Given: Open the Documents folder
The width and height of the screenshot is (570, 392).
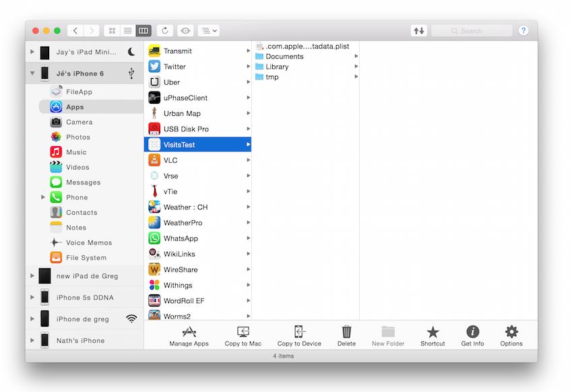Looking at the screenshot, I should click(306, 57).
